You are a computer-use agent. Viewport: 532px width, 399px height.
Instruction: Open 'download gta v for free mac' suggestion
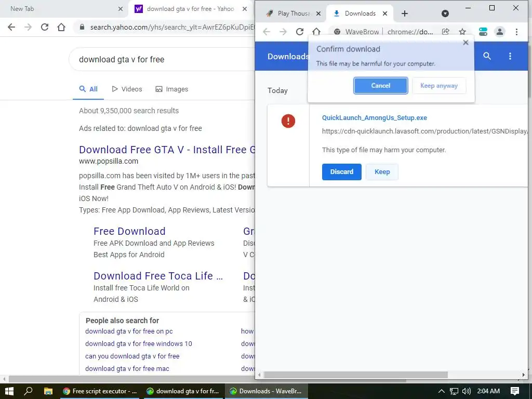pyautogui.click(x=127, y=368)
